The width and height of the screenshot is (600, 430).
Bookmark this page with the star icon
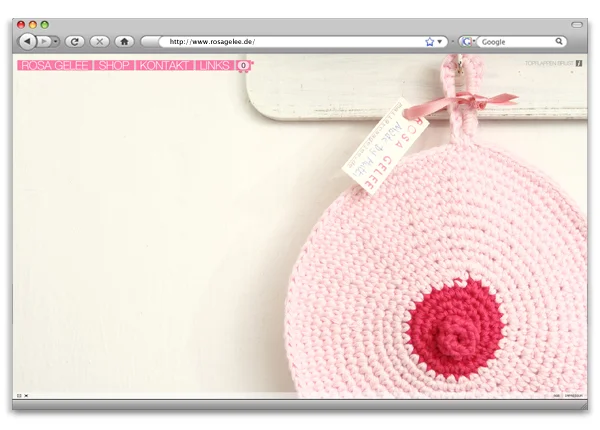click(x=429, y=42)
